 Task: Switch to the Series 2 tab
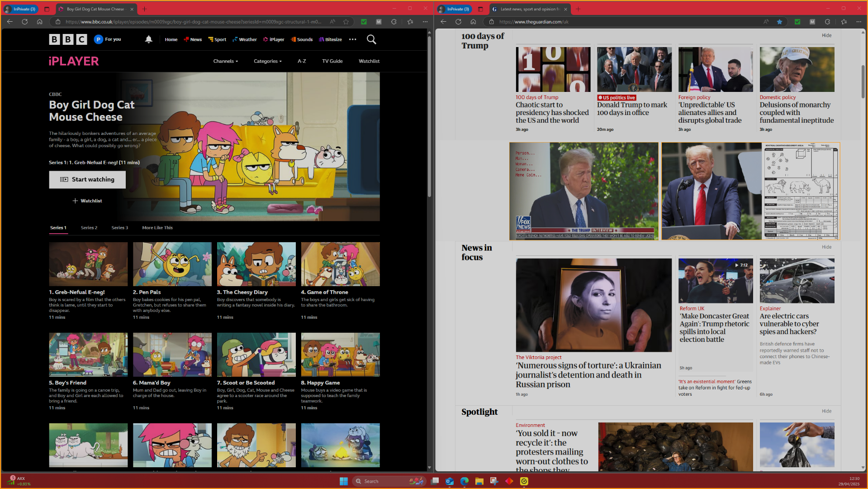pos(89,228)
